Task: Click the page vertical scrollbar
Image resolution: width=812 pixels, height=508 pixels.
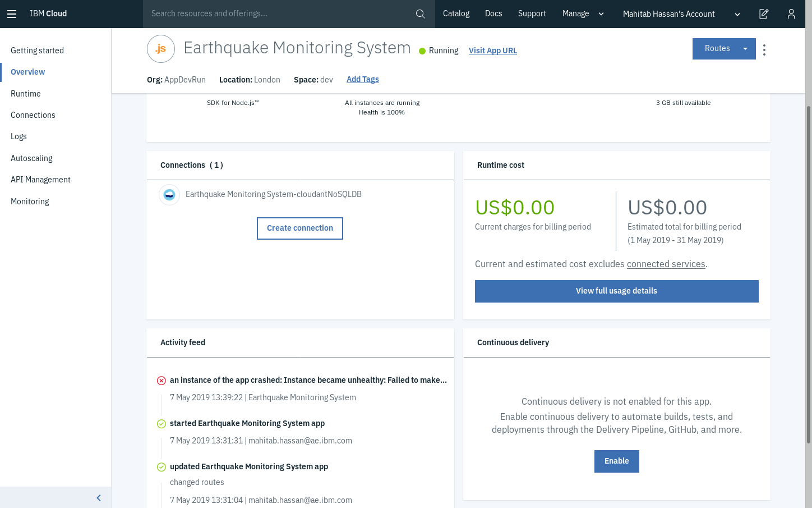Action: (x=808, y=275)
